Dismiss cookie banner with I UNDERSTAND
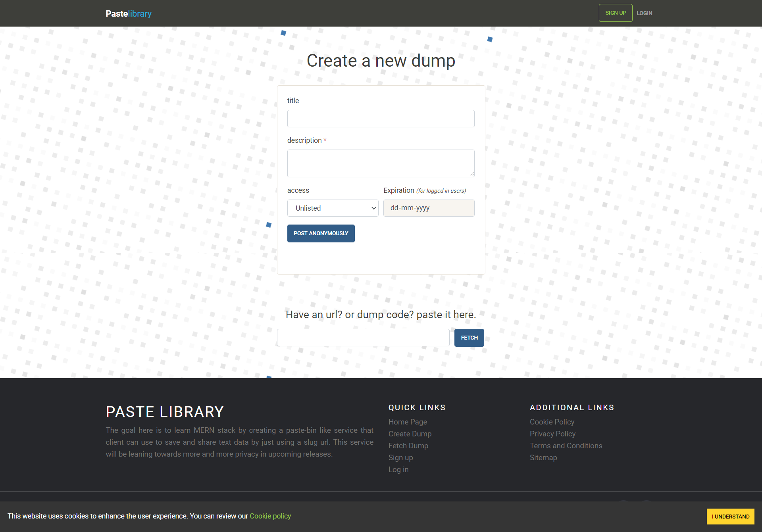This screenshot has height=532, width=762. point(730,517)
